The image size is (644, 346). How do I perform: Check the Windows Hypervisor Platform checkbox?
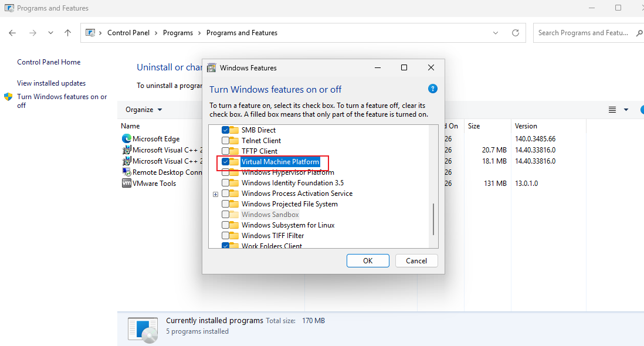tap(225, 172)
